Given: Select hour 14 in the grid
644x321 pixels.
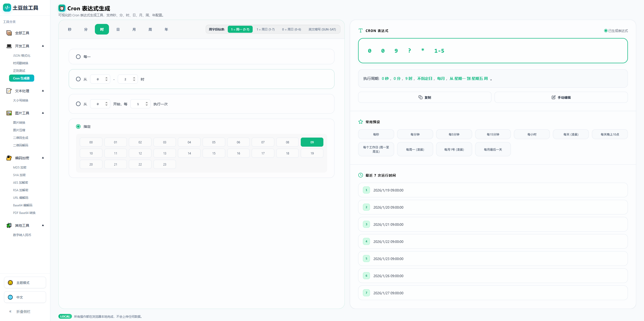Looking at the screenshot, I should pyautogui.click(x=189, y=153).
